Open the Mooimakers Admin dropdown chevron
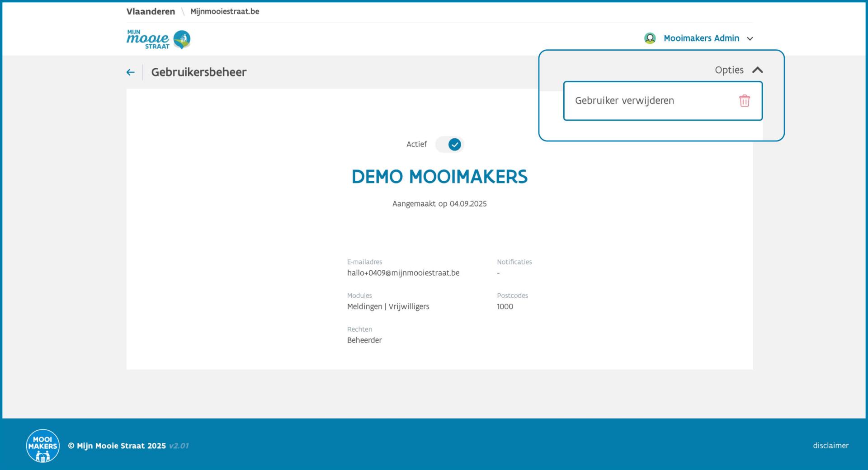The image size is (868, 470). point(750,39)
